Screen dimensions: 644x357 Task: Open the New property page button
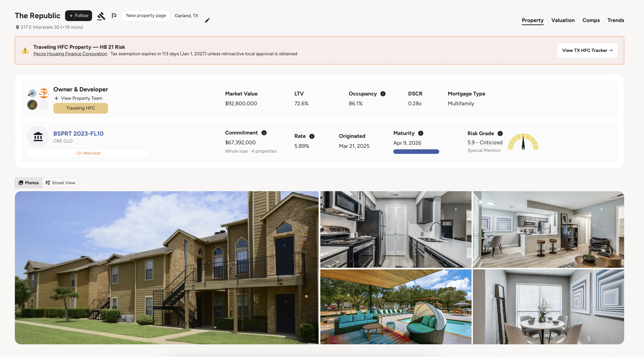coord(146,16)
